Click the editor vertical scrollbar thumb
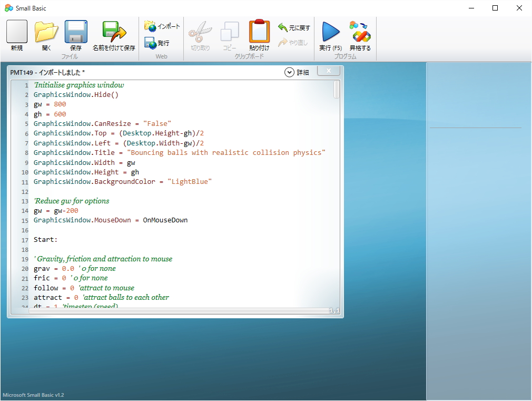 coord(337,90)
